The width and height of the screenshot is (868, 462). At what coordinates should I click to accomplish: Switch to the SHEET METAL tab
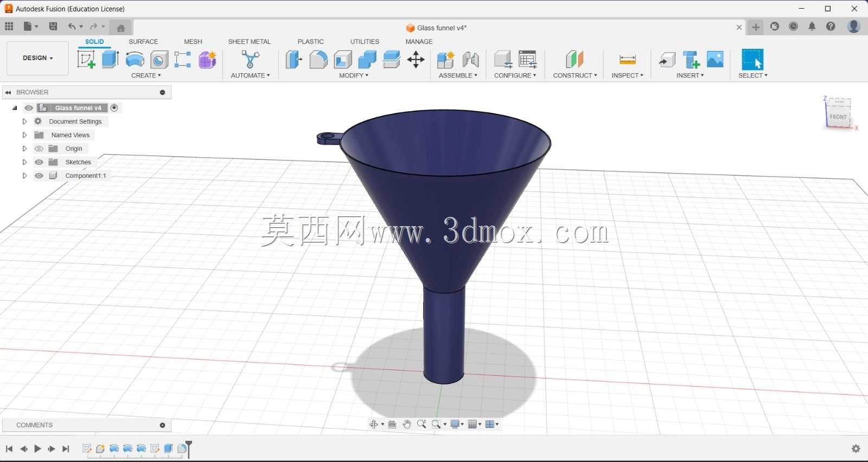coord(249,42)
